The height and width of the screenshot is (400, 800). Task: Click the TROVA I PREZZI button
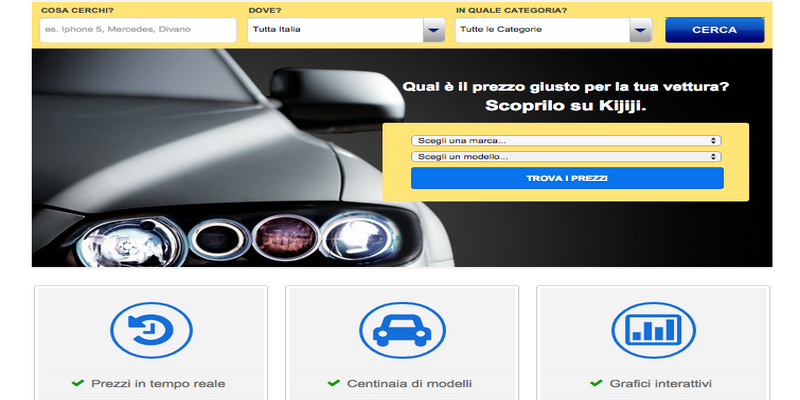coord(567,178)
